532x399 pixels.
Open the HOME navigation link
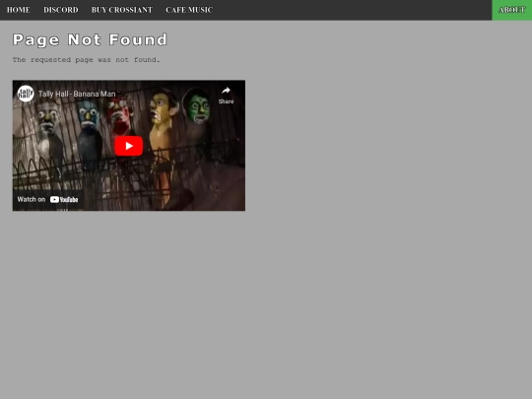19,10
